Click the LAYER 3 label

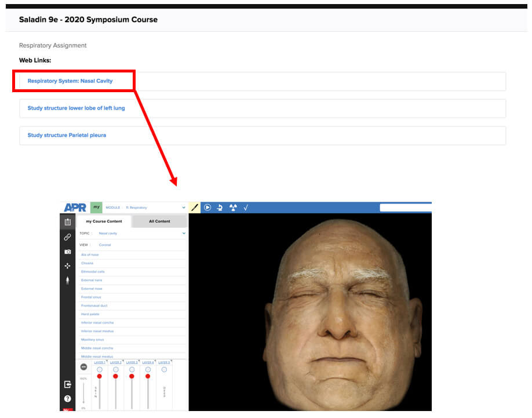132,362
